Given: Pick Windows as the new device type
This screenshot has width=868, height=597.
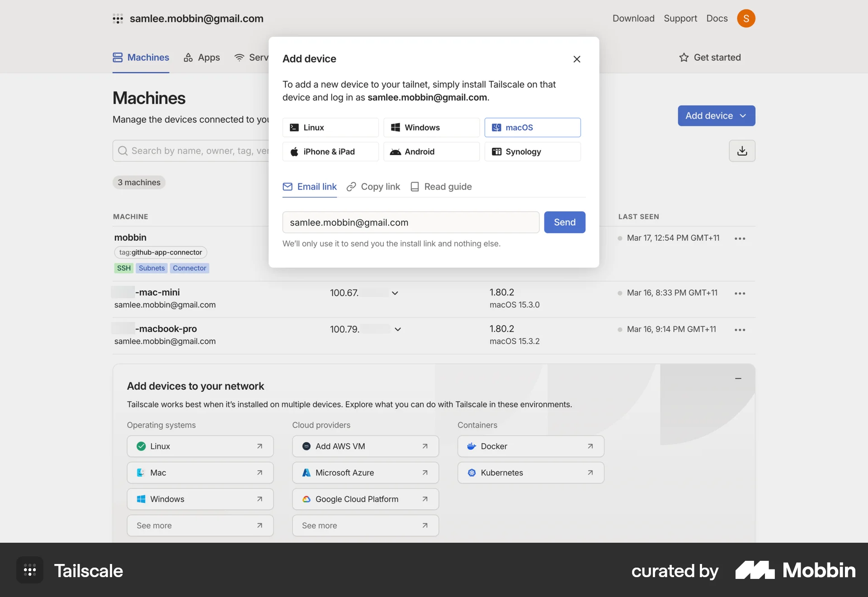Looking at the screenshot, I should [431, 127].
